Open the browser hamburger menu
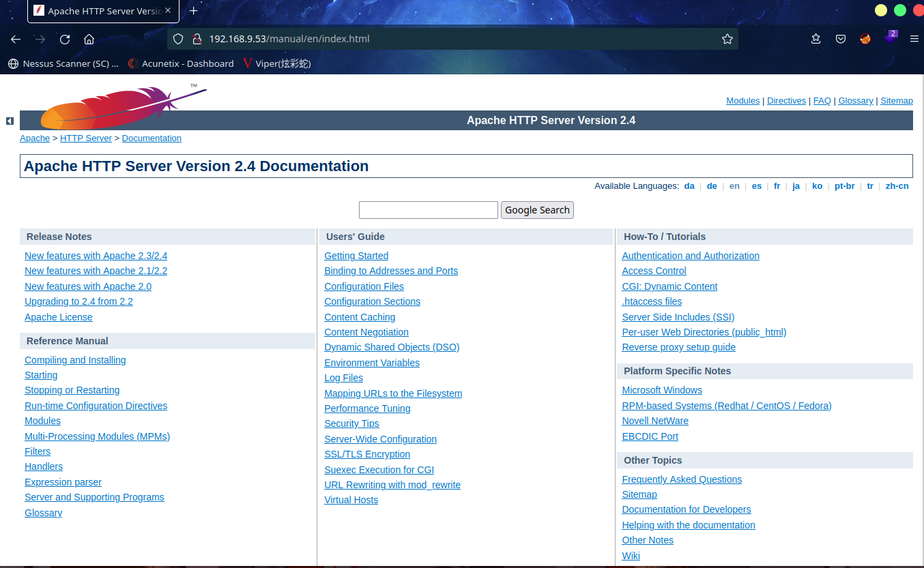 pos(914,39)
